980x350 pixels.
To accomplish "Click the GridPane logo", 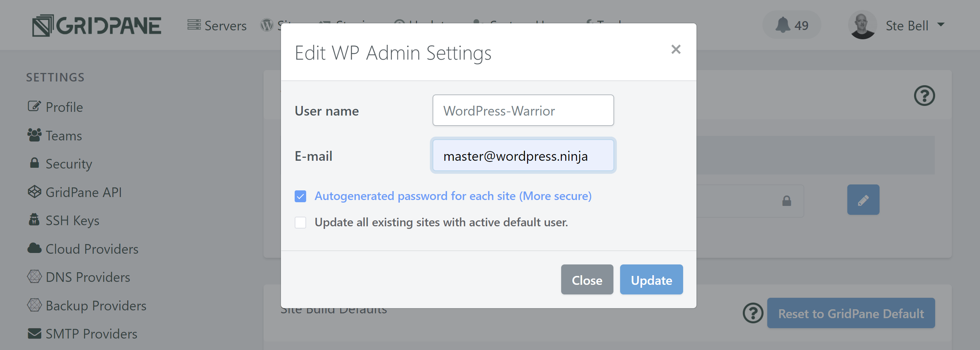I will (97, 26).
